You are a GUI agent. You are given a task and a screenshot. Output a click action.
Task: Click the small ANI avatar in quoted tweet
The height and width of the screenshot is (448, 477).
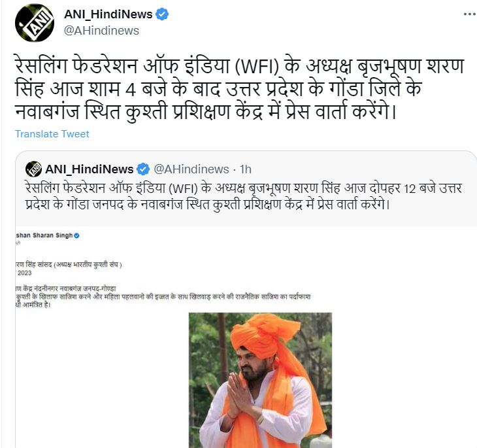pos(33,169)
